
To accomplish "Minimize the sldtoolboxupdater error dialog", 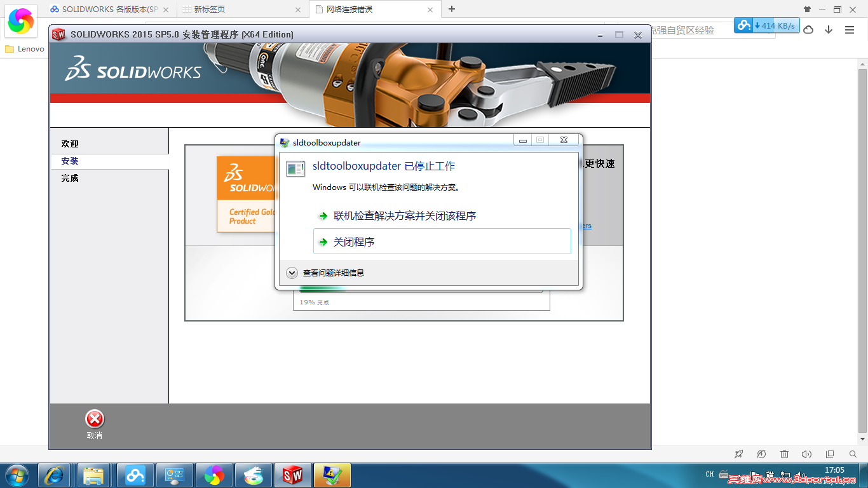I will 523,140.
